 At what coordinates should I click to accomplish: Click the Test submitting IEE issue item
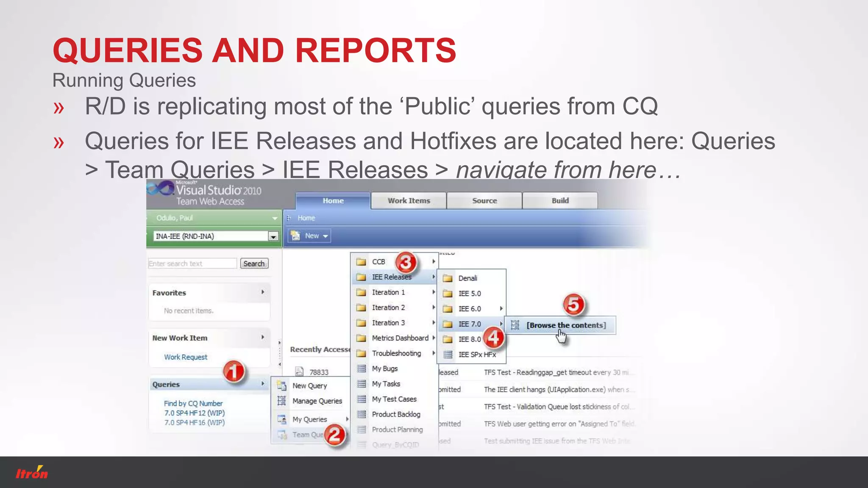click(x=557, y=441)
